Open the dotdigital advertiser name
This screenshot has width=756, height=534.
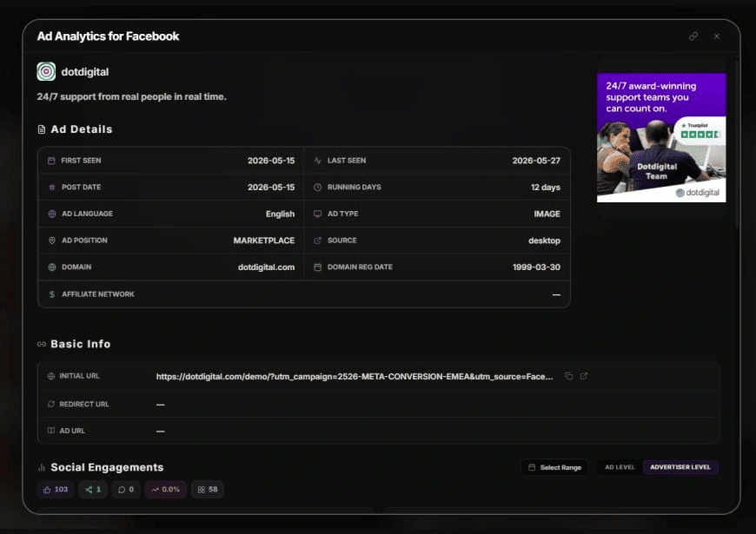click(x=85, y=72)
